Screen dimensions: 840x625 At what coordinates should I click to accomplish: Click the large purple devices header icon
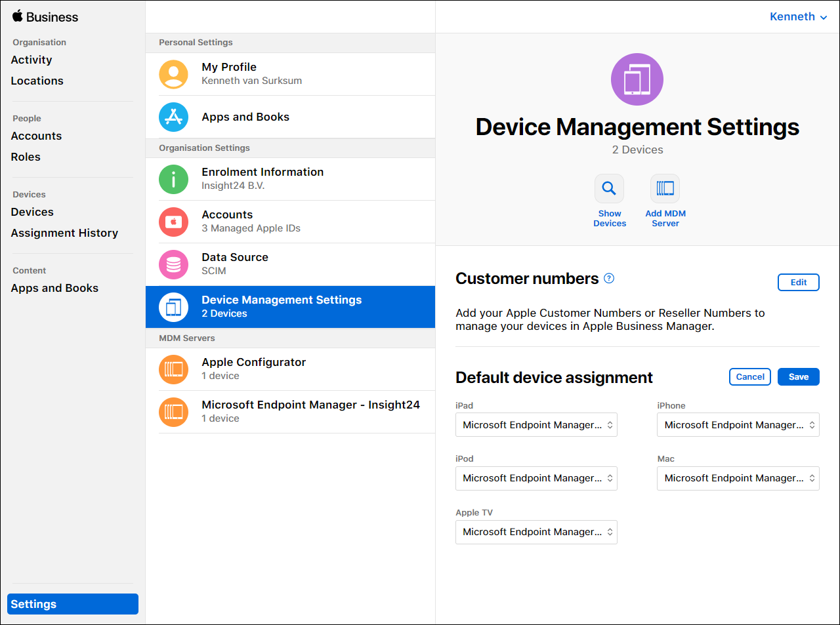point(637,79)
